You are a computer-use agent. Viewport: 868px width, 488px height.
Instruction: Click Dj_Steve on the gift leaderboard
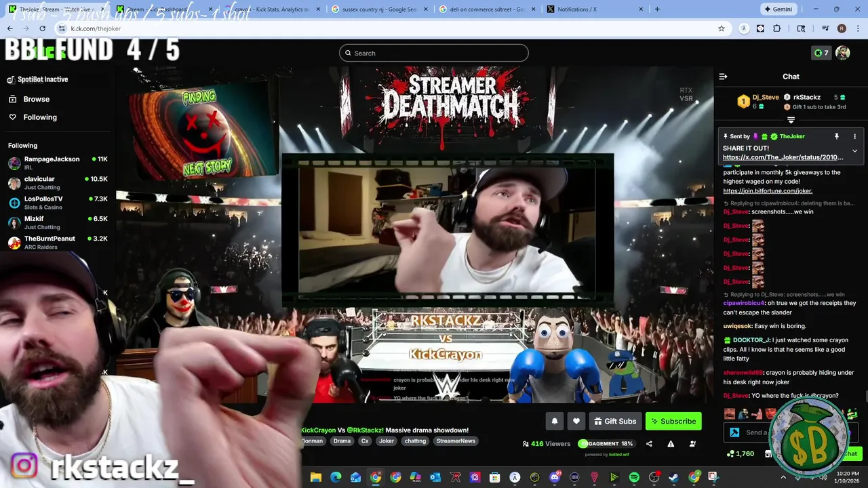point(766,97)
